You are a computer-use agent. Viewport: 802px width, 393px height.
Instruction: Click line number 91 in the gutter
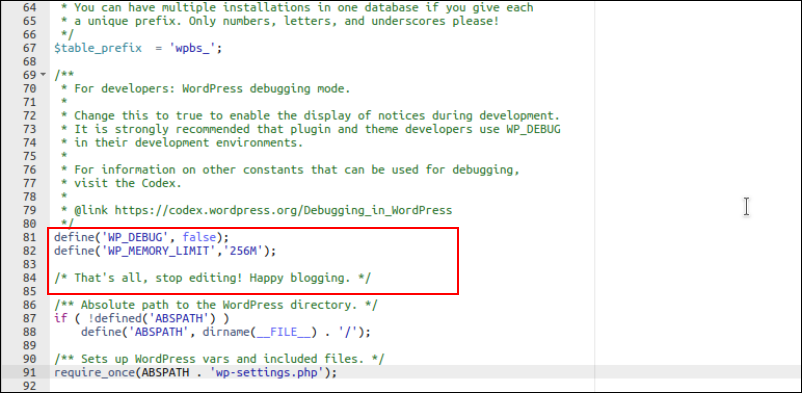(x=30, y=373)
